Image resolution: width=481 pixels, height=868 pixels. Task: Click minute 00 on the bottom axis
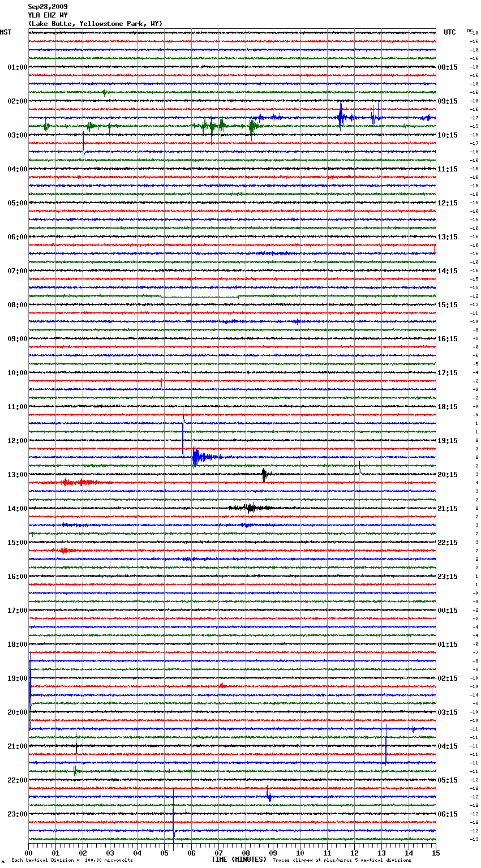[29, 852]
